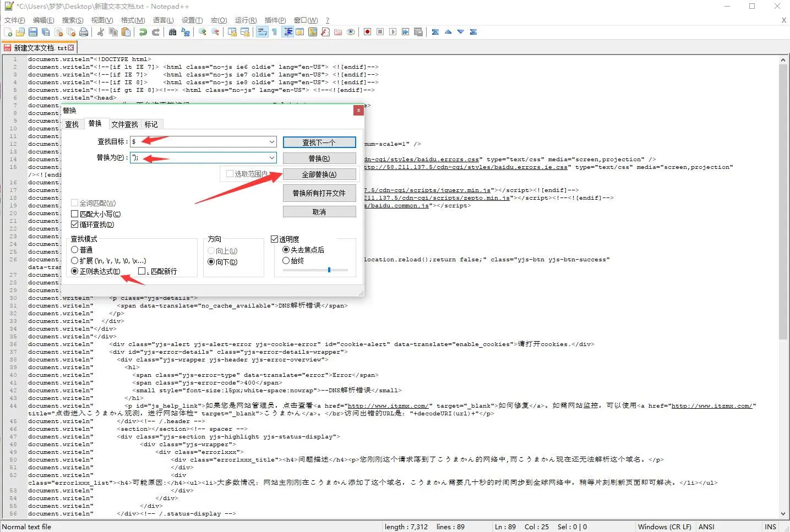Image resolution: width=790 pixels, height=532 pixels.
Task: Select the 向下 direction radio
Action: (x=211, y=262)
